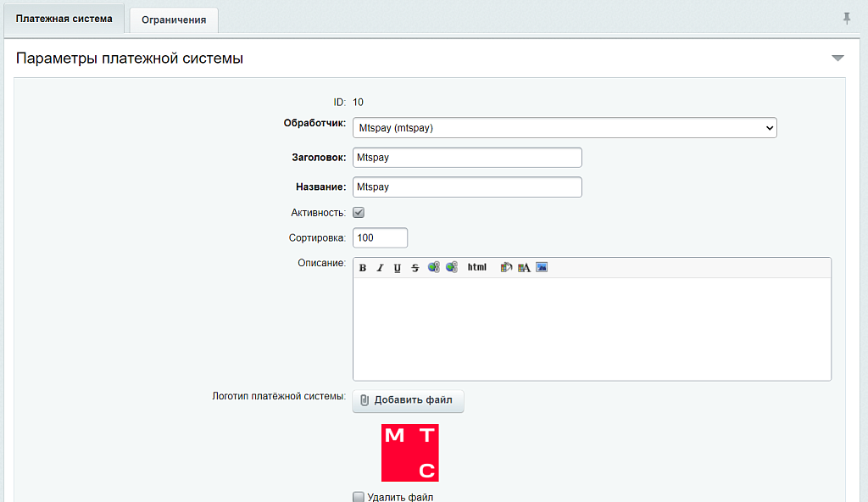This screenshot has height=502, width=868.
Task: Click the insert image icon
Action: click(x=542, y=267)
